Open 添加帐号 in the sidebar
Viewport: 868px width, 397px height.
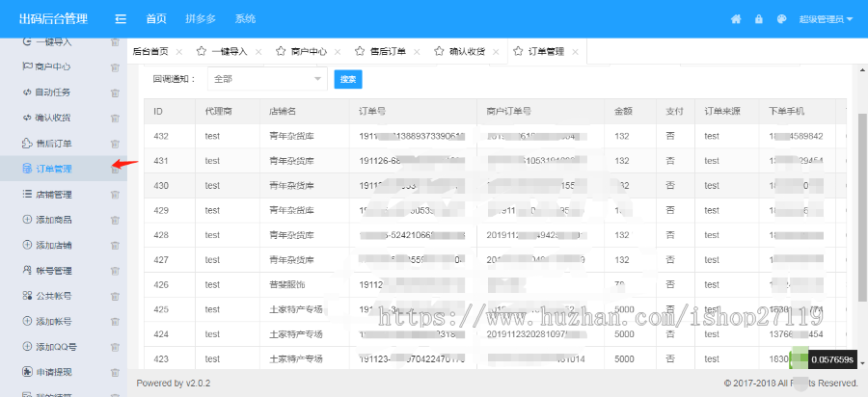(x=54, y=322)
